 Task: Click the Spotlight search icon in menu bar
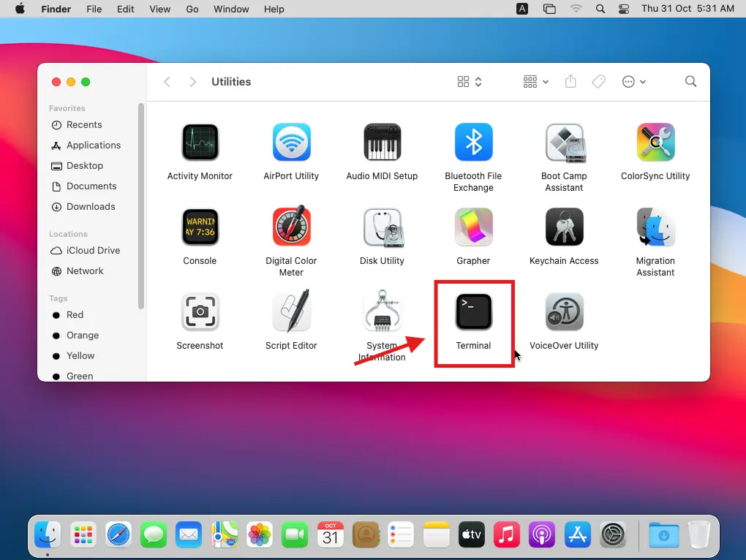click(x=600, y=9)
